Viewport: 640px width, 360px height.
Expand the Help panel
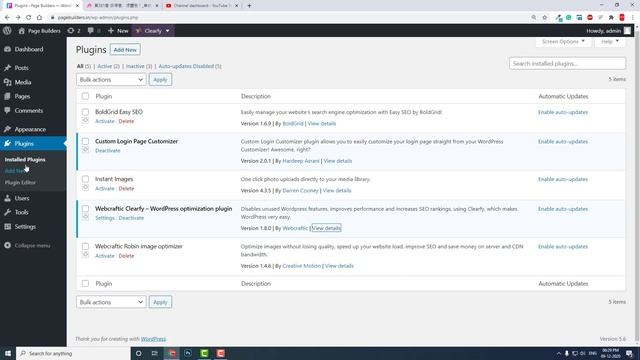(610, 42)
